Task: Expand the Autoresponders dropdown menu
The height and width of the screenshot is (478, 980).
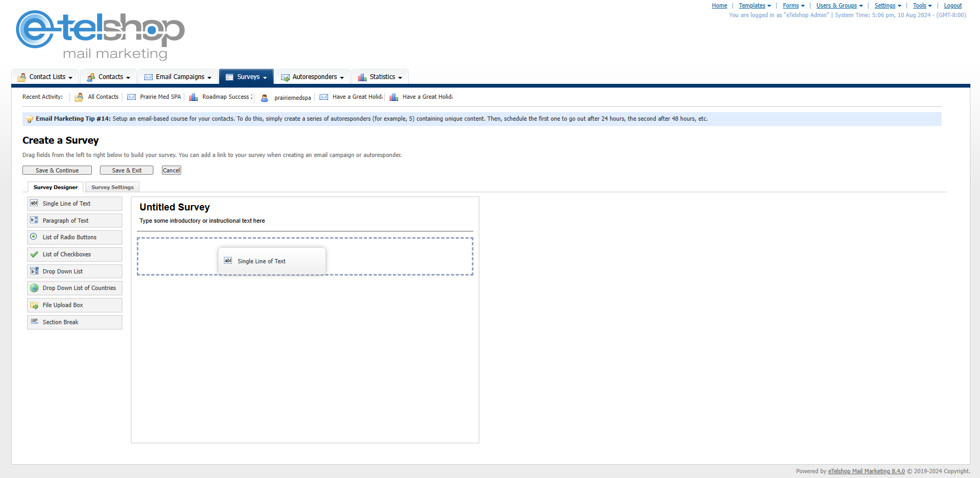Action: click(x=313, y=77)
